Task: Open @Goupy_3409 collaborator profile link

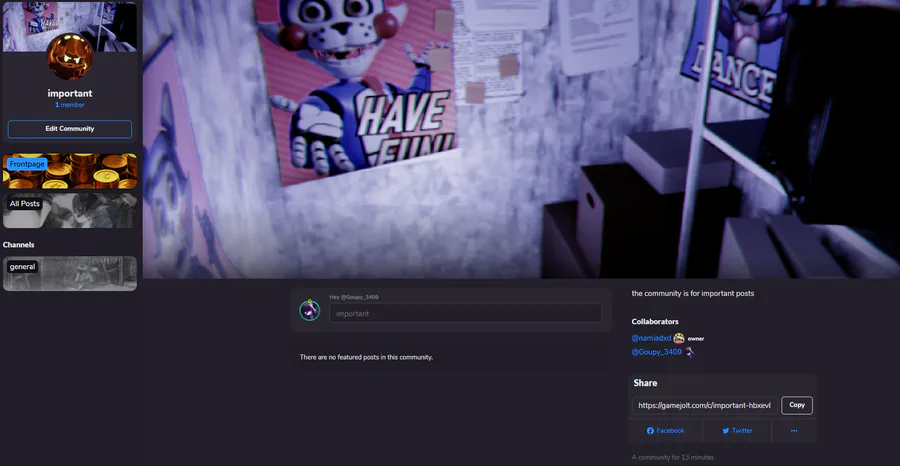Action: pos(657,352)
